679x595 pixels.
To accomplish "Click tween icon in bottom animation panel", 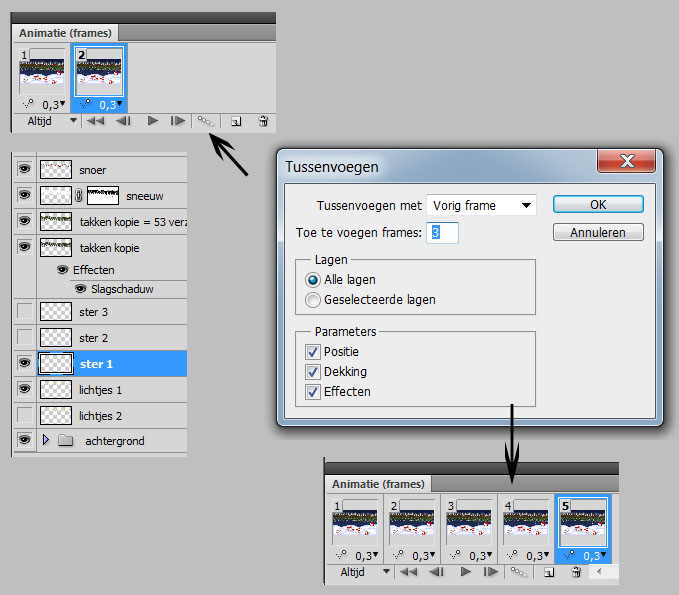I will [x=519, y=572].
